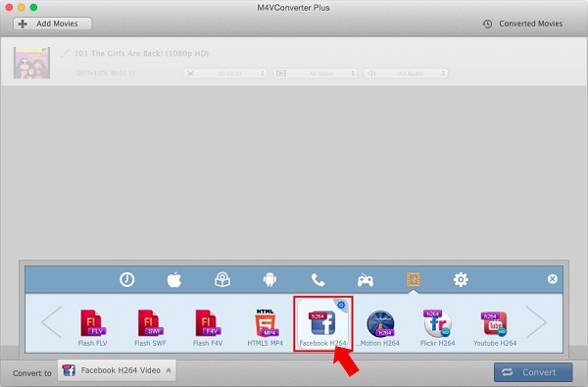The width and height of the screenshot is (588, 387).
Task: Open Facebook H264 profile settings gear
Action: click(x=341, y=305)
